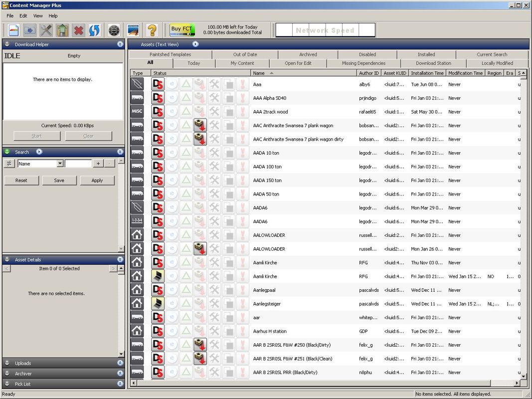532x399 pixels.
Task: Click the yellow question mark help icon
Action: coord(153,30)
